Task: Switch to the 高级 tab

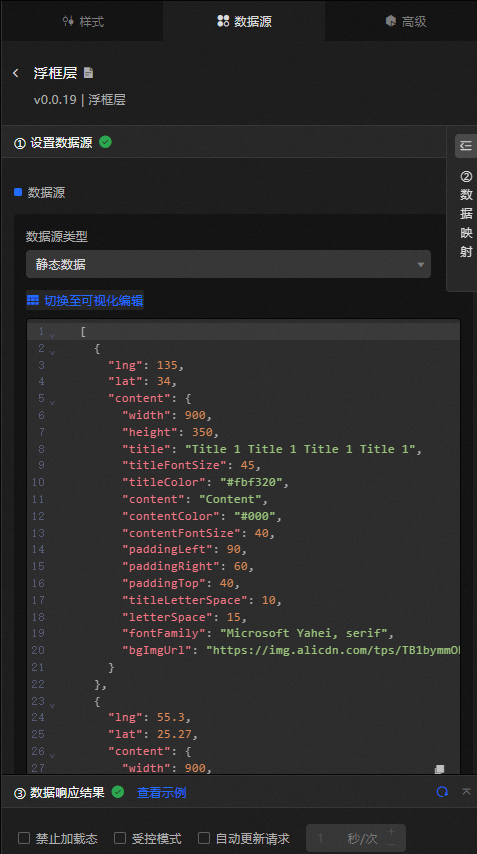Action: (x=405, y=21)
